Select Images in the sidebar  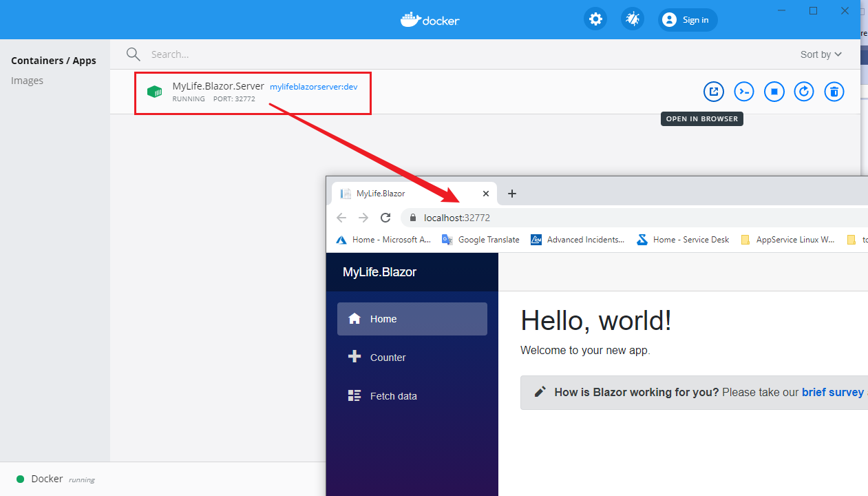(28, 81)
